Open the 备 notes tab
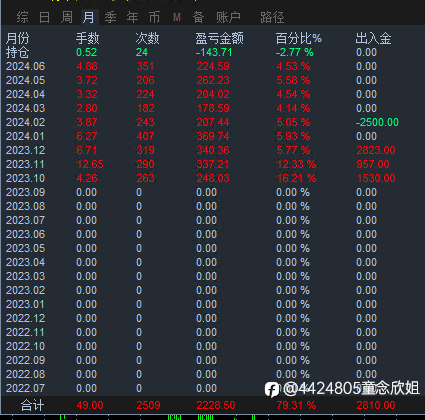 [x=198, y=17]
